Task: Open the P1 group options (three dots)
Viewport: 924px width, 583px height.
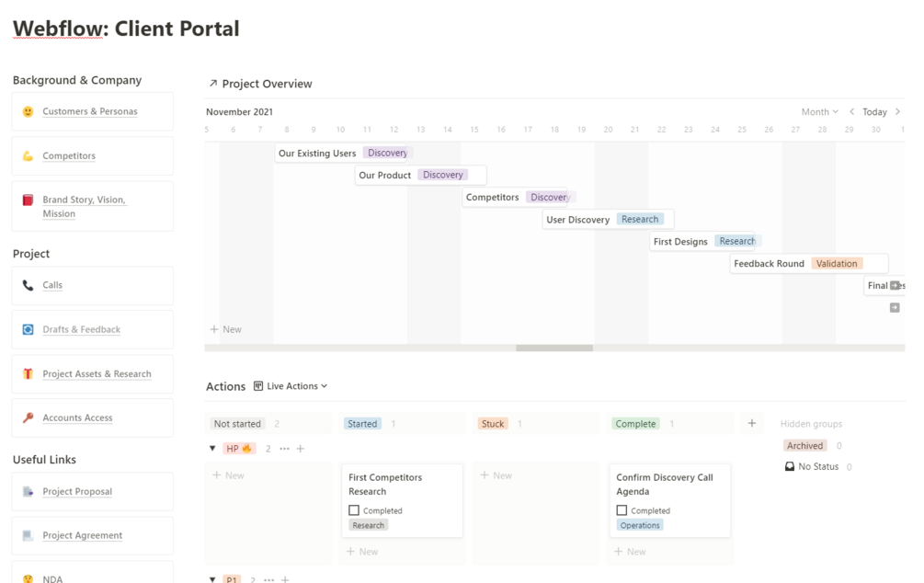Action: tap(268, 579)
